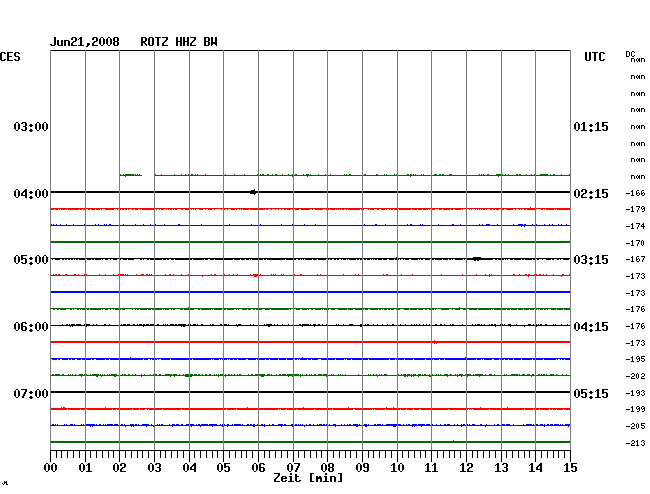Click minute tick label 05
The image size is (650, 494).
click(223, 468)
